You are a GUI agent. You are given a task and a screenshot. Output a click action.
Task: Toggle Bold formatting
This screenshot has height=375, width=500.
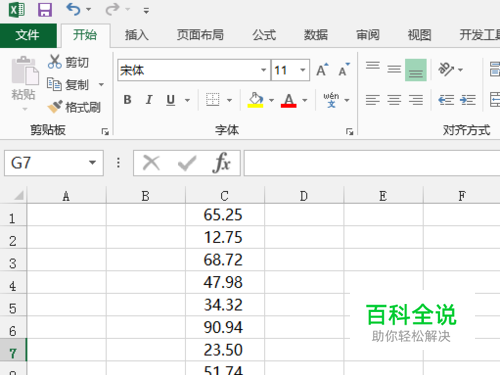127,100
